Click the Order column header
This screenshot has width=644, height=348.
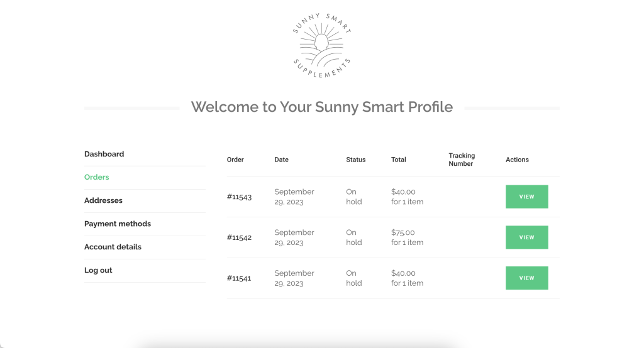click(235, 160)
